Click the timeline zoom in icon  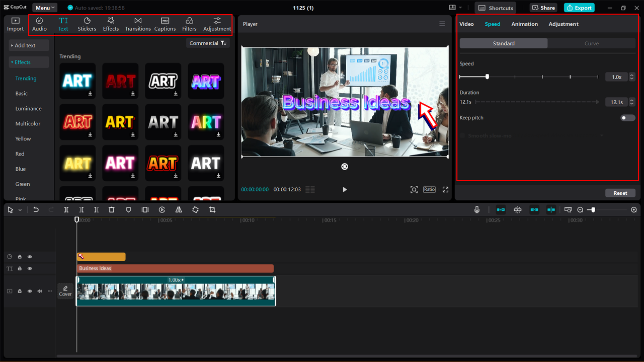tap(634, 209)
